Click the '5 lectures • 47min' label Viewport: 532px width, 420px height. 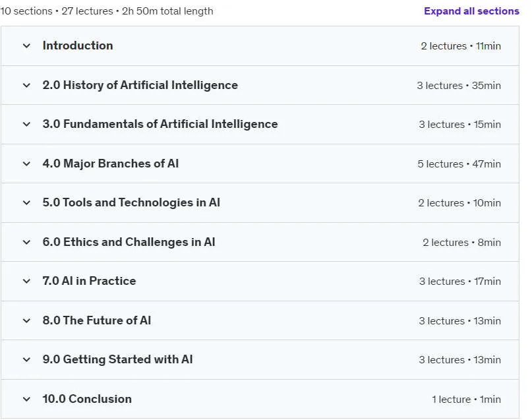click(459, 164)
